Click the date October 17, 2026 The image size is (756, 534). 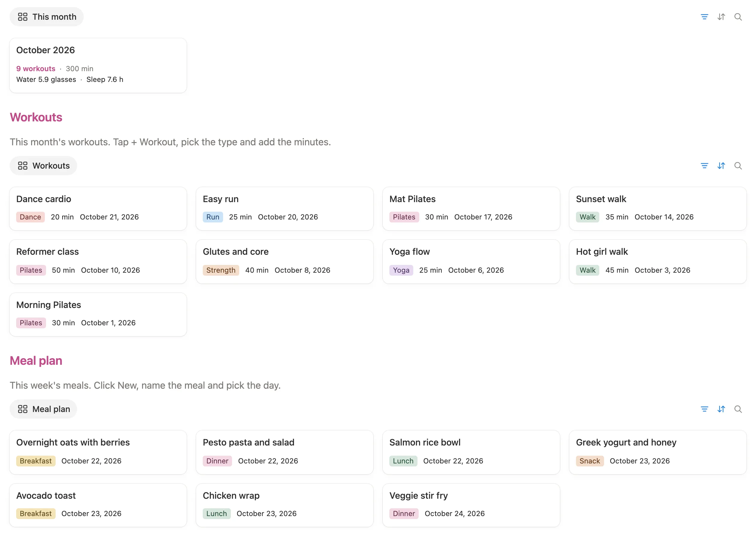(483, 217)
